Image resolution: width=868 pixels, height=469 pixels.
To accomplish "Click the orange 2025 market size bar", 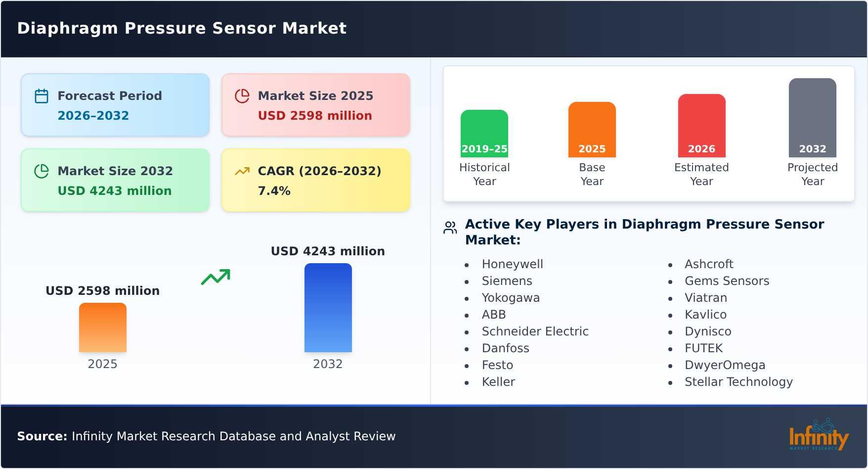I will coord(103,328).
